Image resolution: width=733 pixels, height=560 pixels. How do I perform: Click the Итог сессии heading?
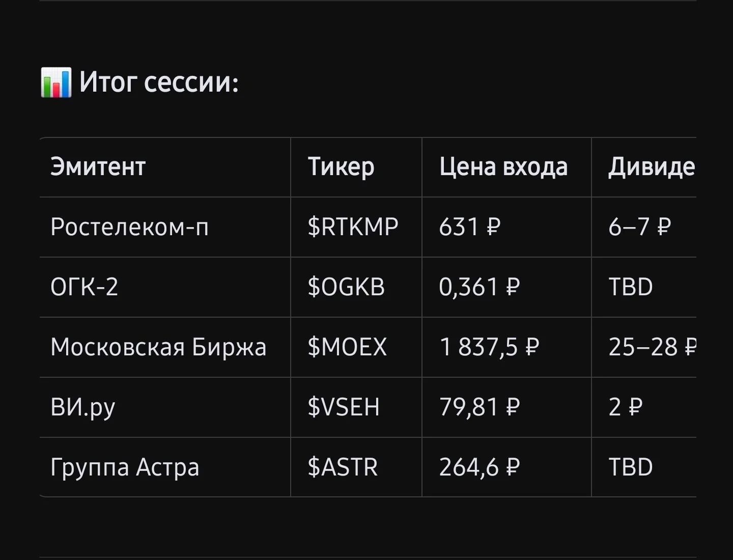[159, 82]
